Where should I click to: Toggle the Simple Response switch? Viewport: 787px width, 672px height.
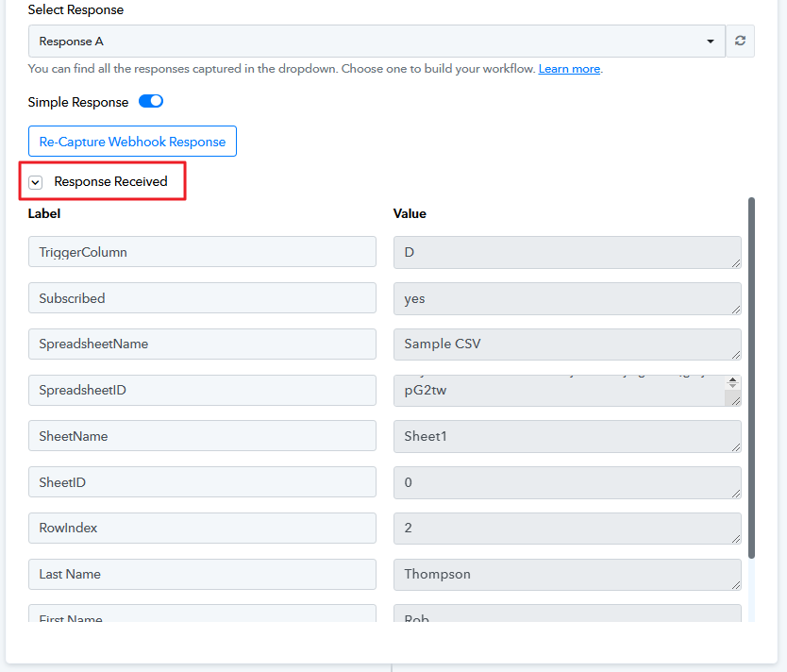point(151,102)
